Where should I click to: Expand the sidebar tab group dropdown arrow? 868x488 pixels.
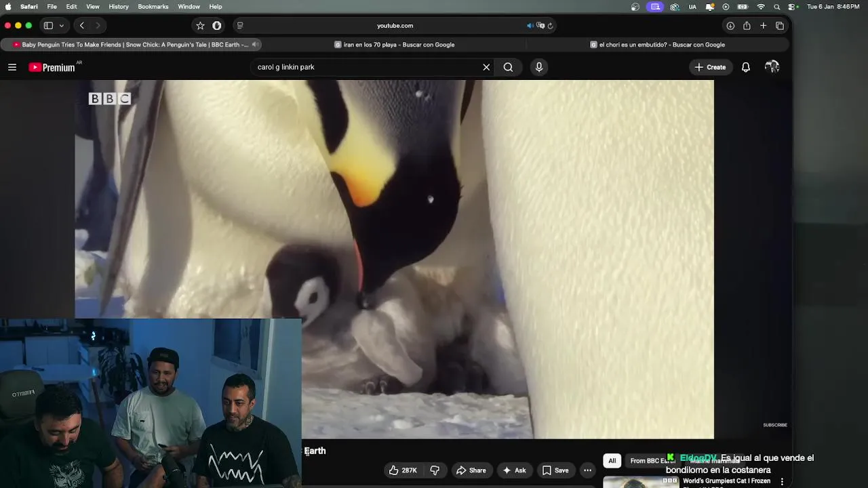pos(61,26)
